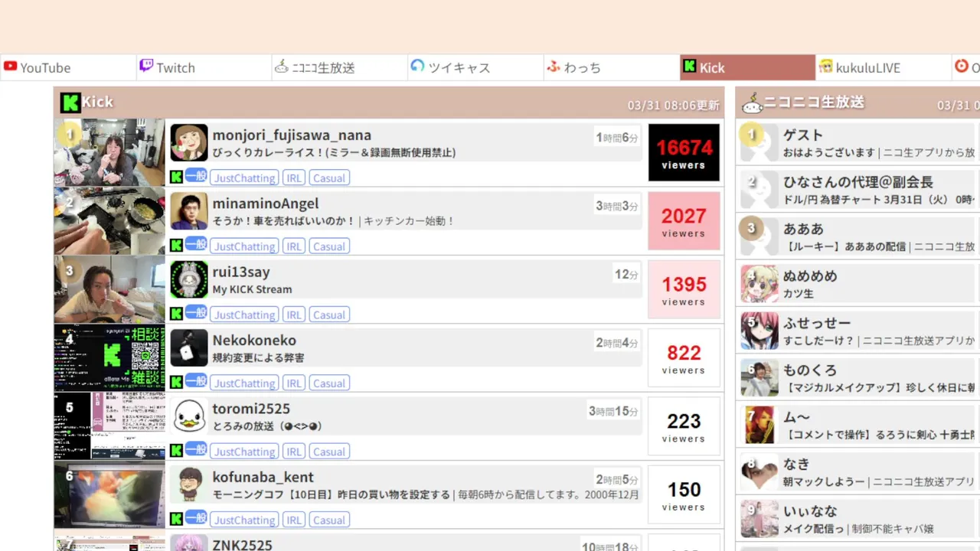
Task: Click the 2027 viewers box
Action: (684, 220)
